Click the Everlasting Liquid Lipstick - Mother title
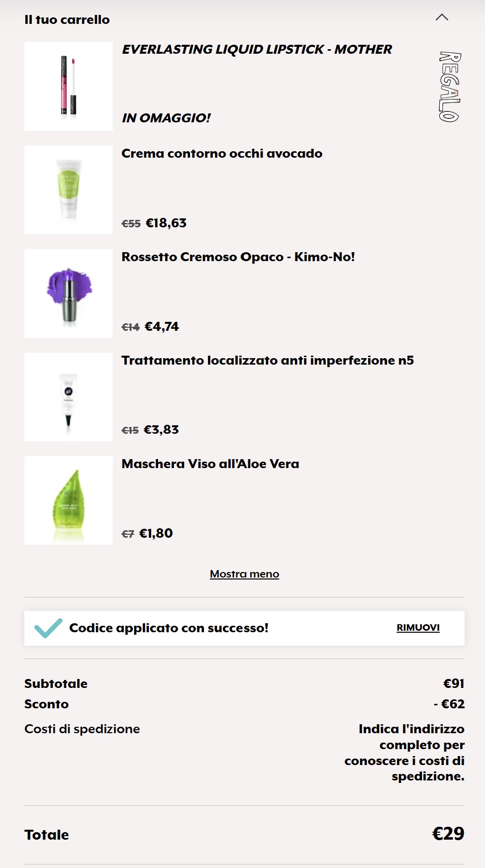 (x=257, y=50)
